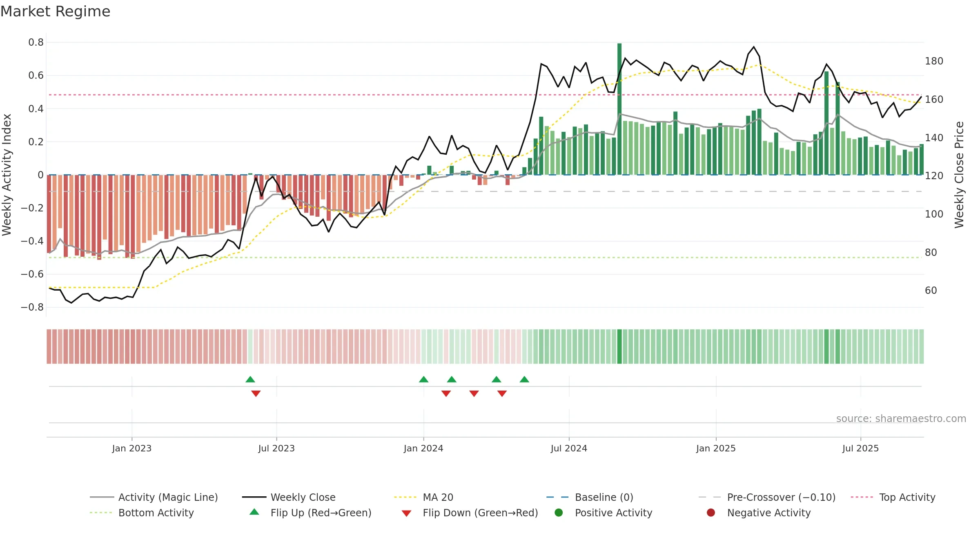Click the red Negative Activity legend dot

click(x=711, y=512)
